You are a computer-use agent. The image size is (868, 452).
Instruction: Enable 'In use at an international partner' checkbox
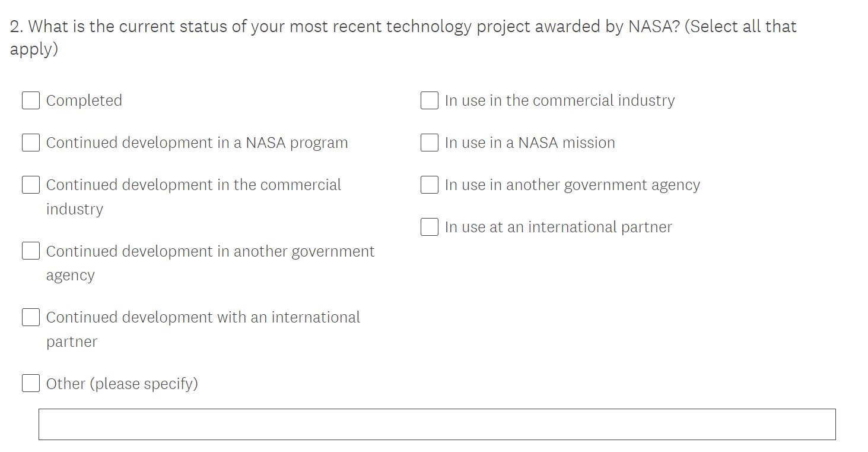[430, 227]
